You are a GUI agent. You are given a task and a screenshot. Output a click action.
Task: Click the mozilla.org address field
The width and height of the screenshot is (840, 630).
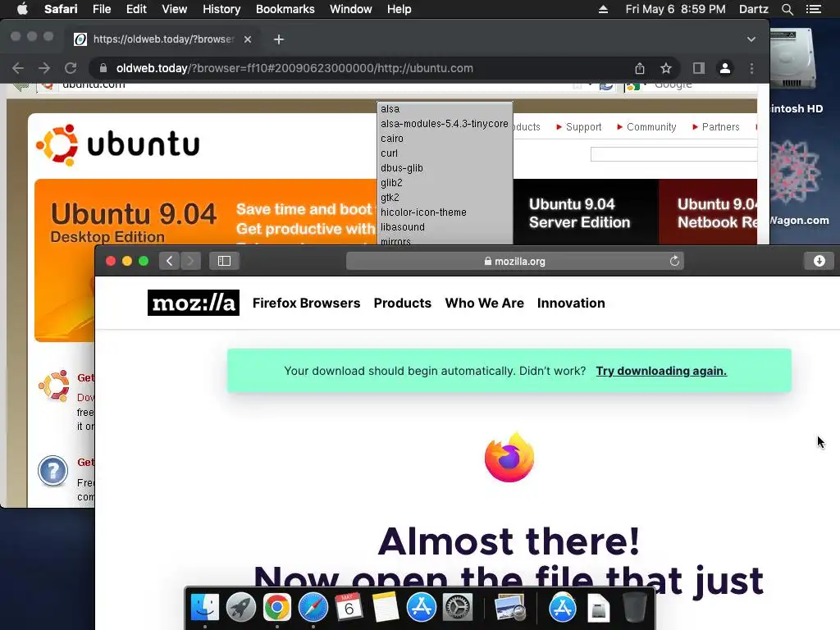[515, 261]
